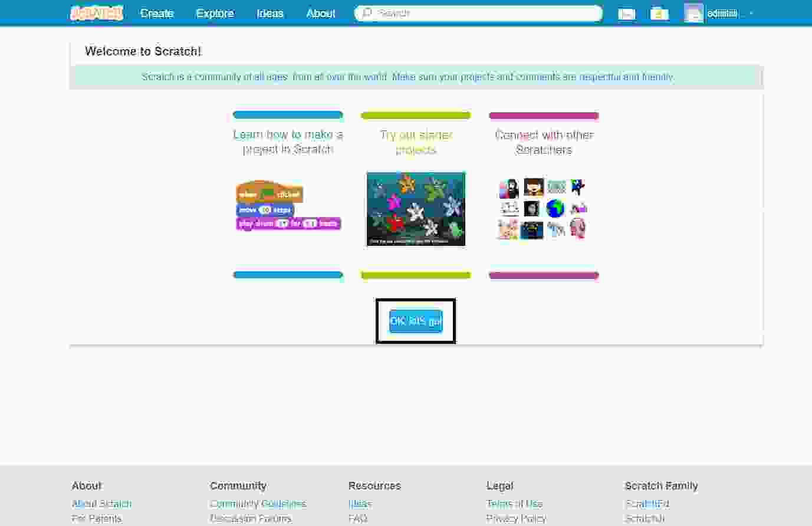
Task: Open Terms of Use footer link
Action: pos(514,504)
